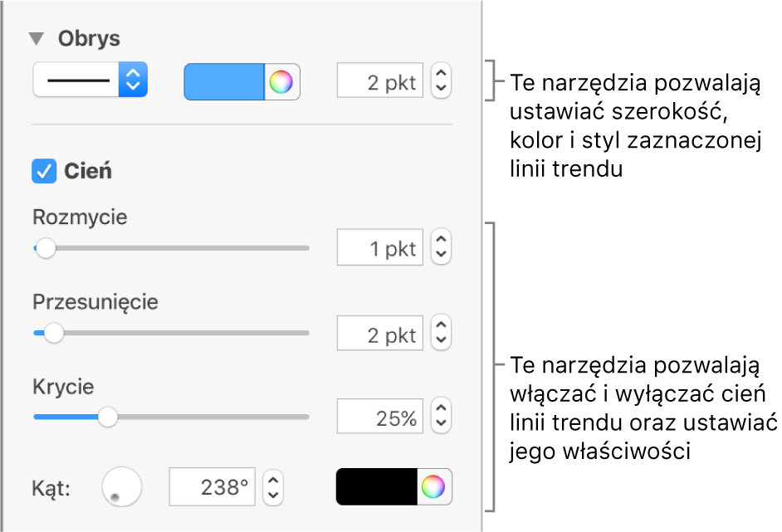
Task: Decrease Krycie percentage using its stepper
Action: pyautogui.click(x=441, y=422)
